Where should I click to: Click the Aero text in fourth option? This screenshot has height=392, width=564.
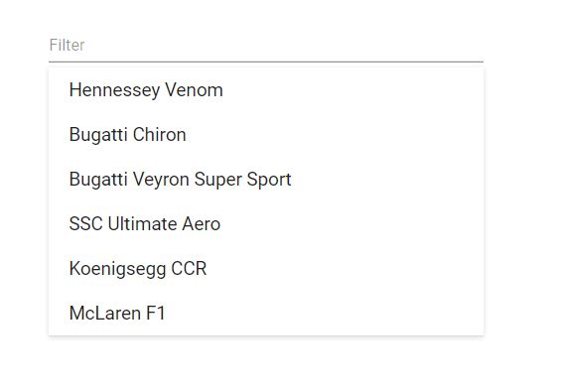coord(201,223)
